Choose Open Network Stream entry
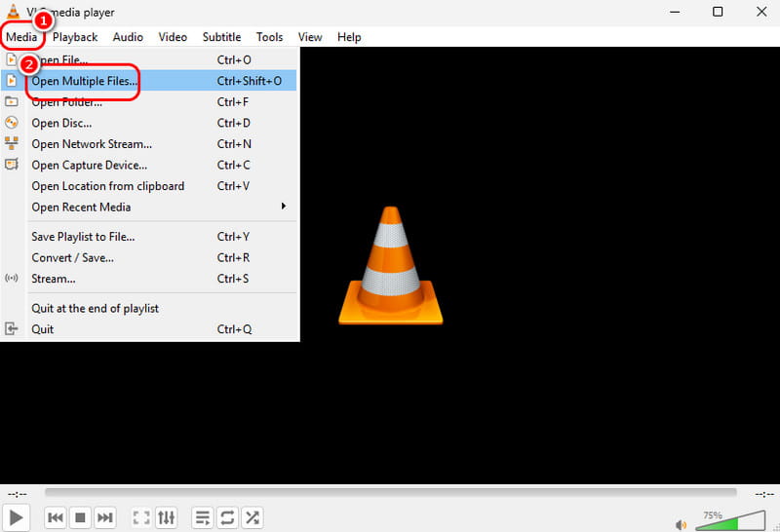 149,143
